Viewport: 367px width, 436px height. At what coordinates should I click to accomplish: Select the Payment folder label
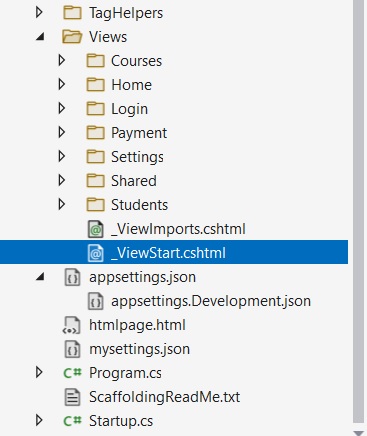tap(139, 133)
